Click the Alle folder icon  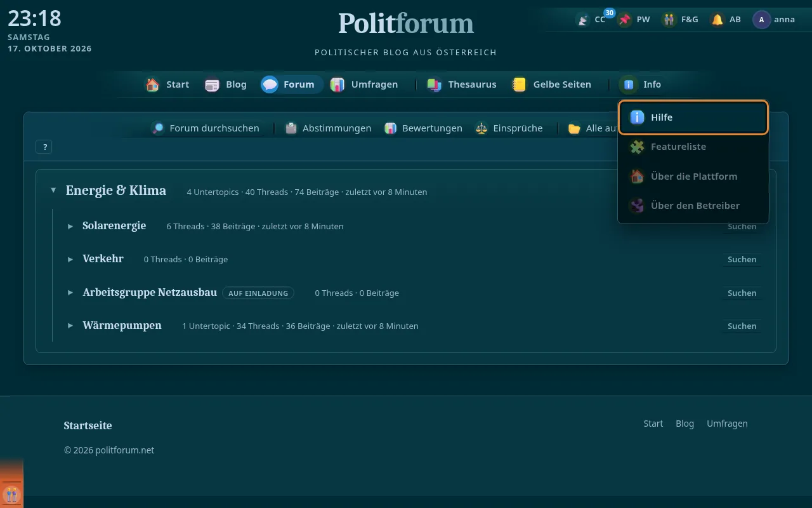tap(574, 128)
